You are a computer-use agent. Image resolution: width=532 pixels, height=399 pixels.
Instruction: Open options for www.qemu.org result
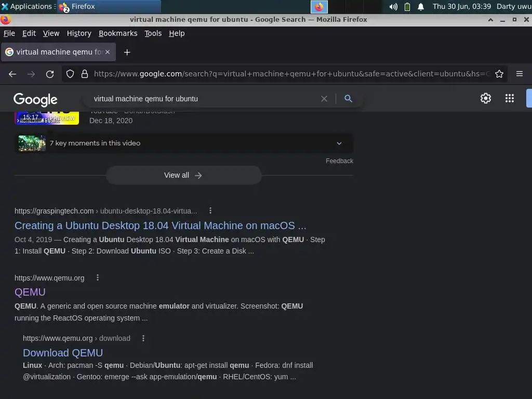coord(98,277)
